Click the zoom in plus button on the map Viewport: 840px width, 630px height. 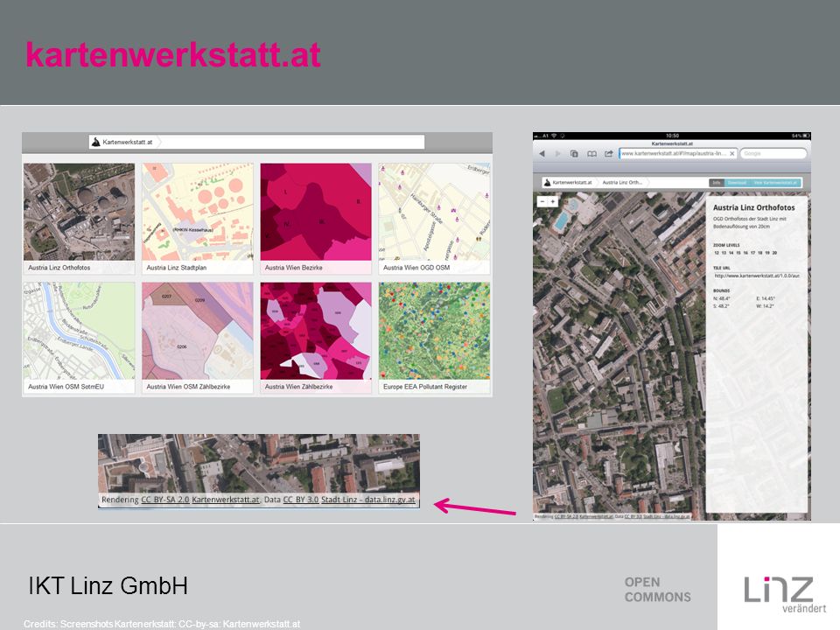pos(553,201)
